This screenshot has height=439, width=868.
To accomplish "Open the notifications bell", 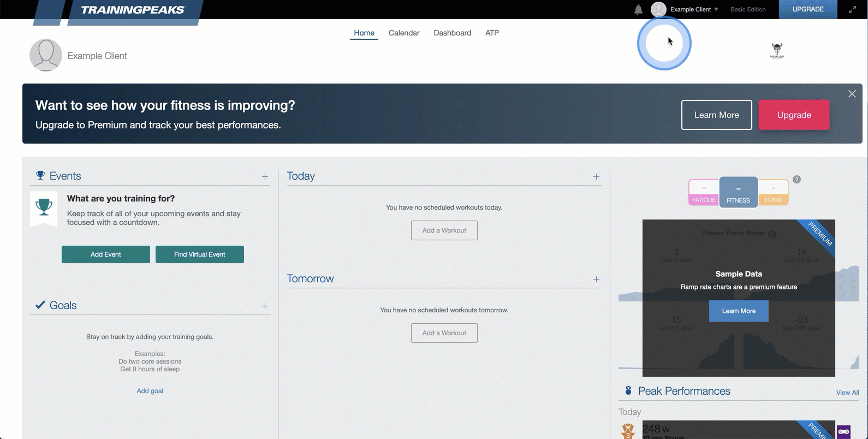I will (638, 9).
